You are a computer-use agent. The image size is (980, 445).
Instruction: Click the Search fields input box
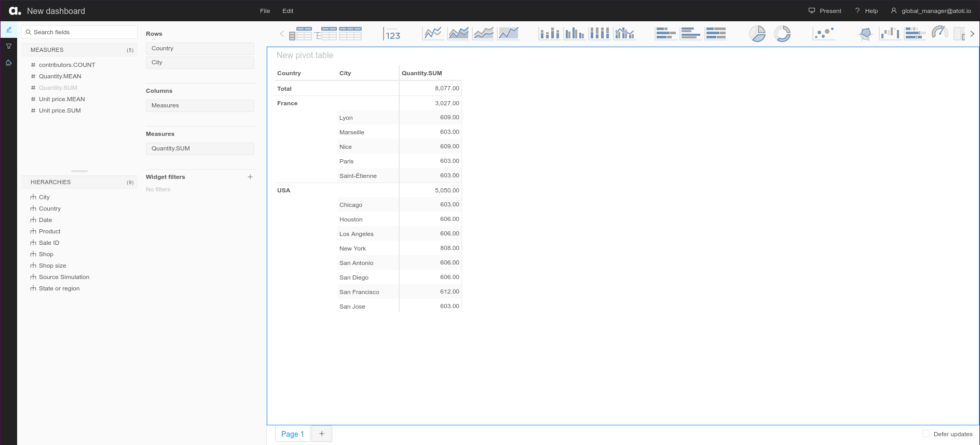(80, 32)
